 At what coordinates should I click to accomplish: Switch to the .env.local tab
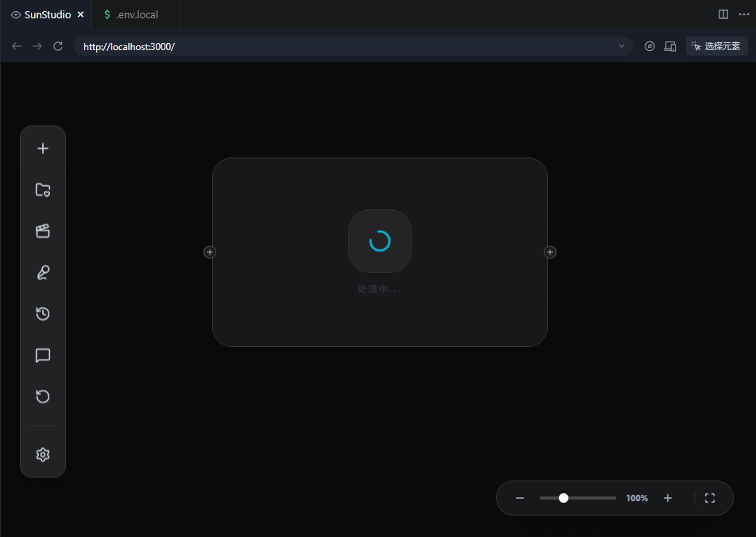(136, 14)
